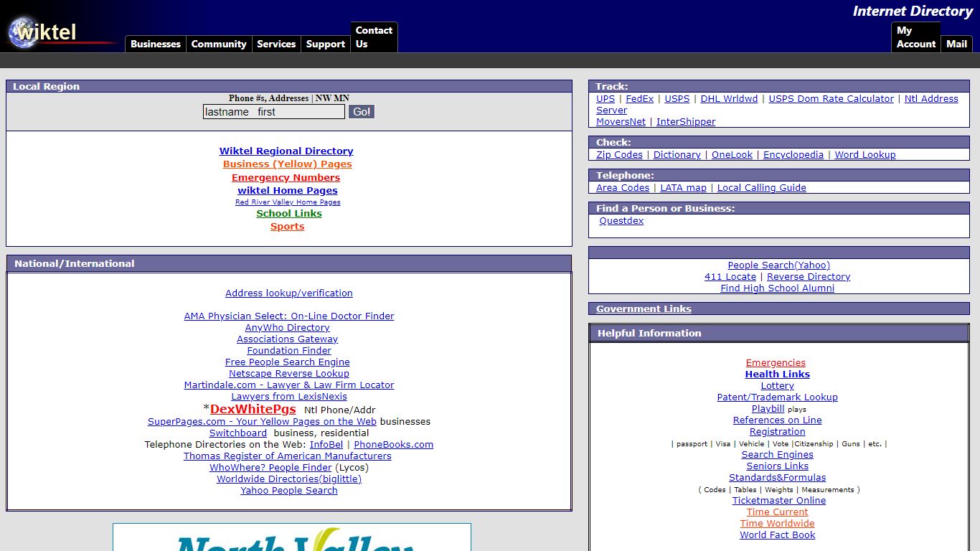
Task: Open the Questdex link
Action: pos(621,221)
